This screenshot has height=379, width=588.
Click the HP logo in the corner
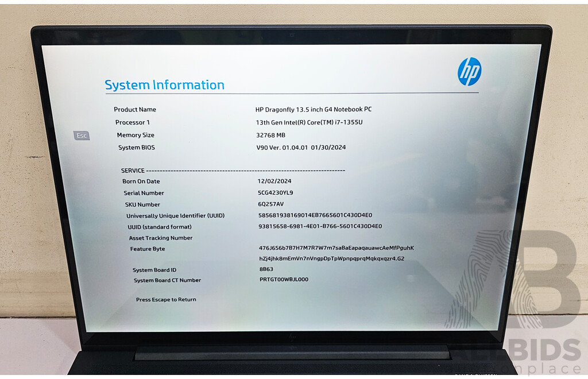(x=469, y=70)
